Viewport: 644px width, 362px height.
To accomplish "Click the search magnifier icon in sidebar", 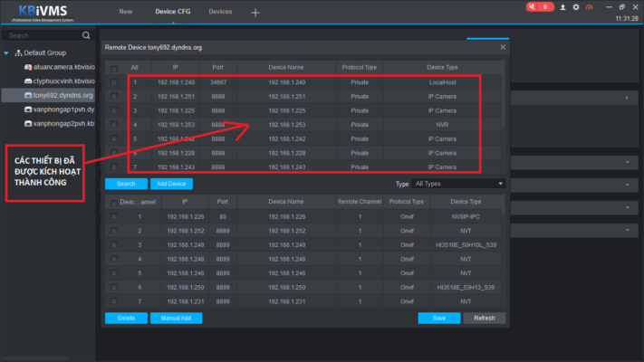I will pos(86,35).
